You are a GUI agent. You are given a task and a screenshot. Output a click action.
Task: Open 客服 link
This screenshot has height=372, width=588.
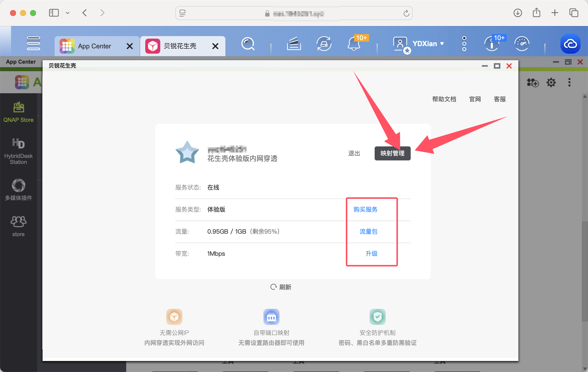click(x=500, y=99)
